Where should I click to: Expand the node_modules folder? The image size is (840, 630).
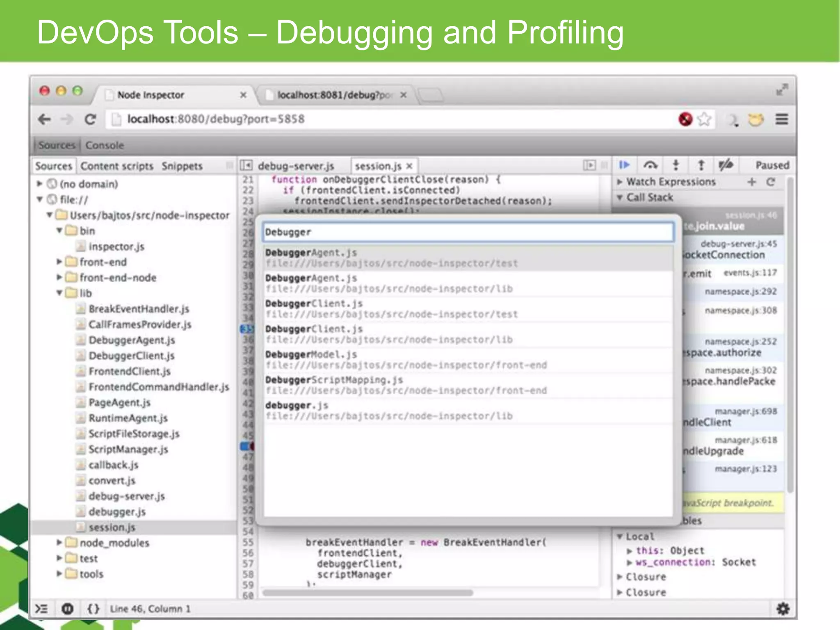59,542
